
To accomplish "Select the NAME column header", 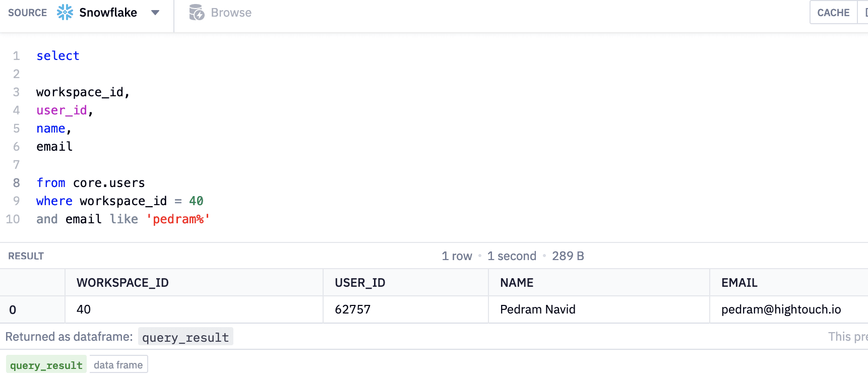I will click(517, 283).
